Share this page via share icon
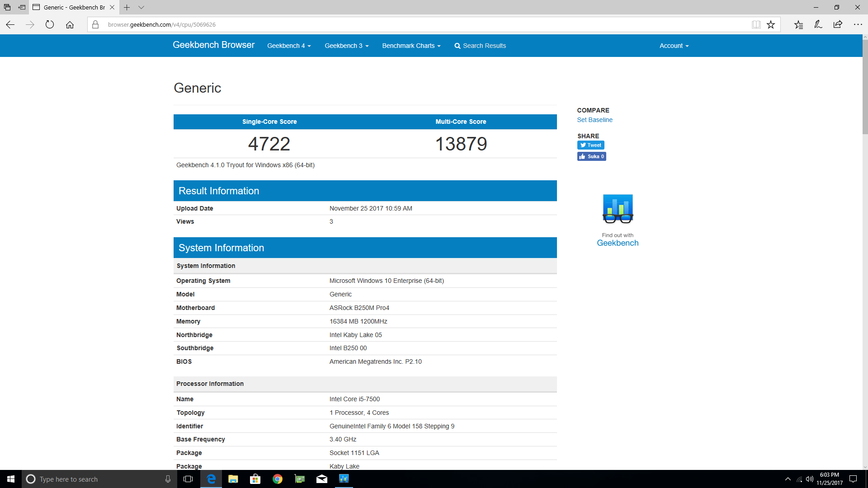 coord(838,25)
